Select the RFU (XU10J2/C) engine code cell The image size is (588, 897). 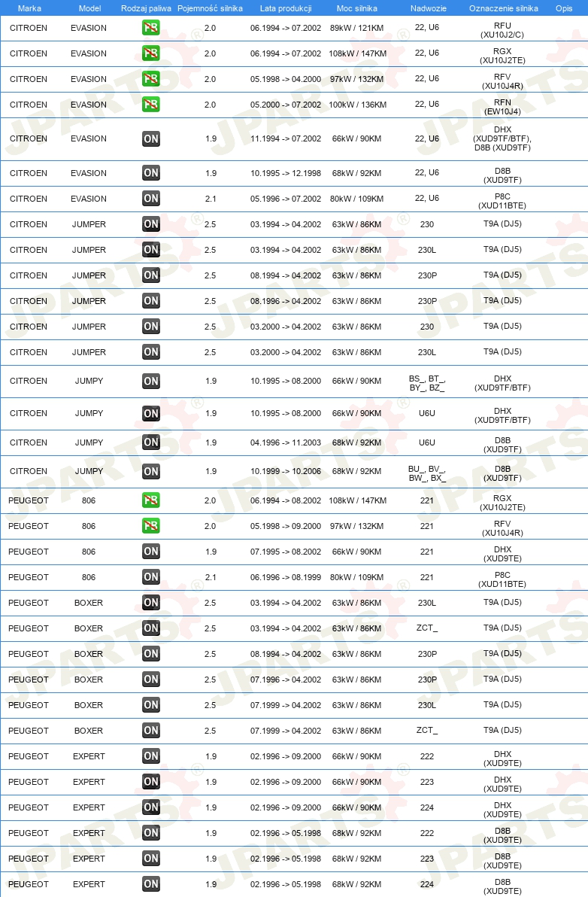pos(502,30)
